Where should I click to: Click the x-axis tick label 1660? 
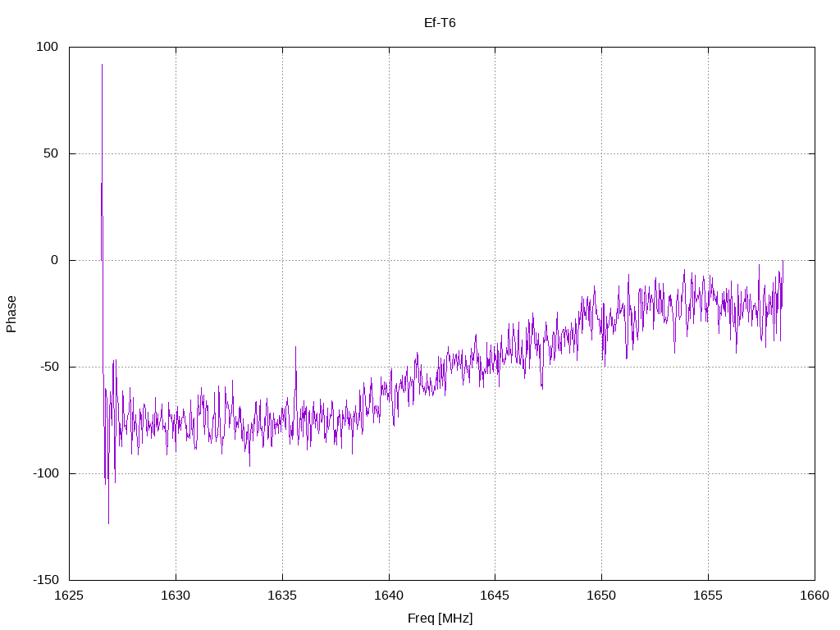815,596
